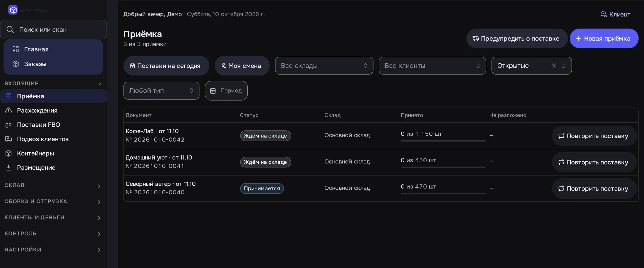Viewport: 644px width, 268px height.
Task: Open Расхождения in the sidebar
Action: coord(53,110)
